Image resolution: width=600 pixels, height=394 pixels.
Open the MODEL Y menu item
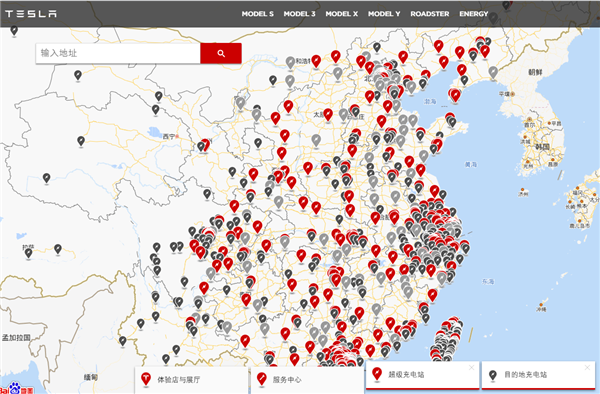pyautogui.click(x=384, y=14)
